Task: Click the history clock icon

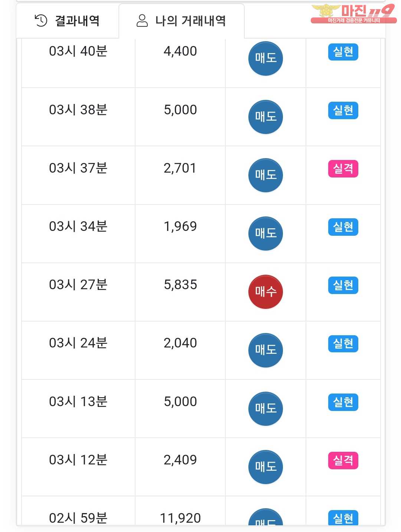Action: (41, 20)
